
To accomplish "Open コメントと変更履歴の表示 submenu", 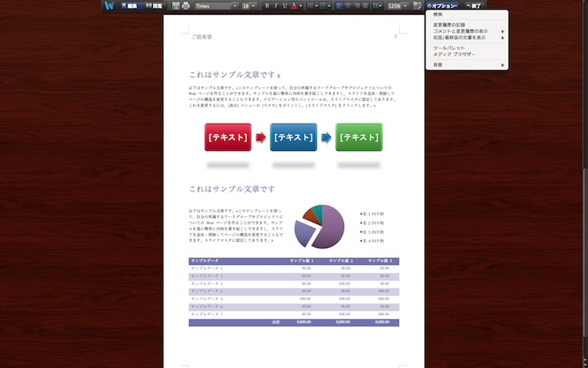I will tap(467, 31).
